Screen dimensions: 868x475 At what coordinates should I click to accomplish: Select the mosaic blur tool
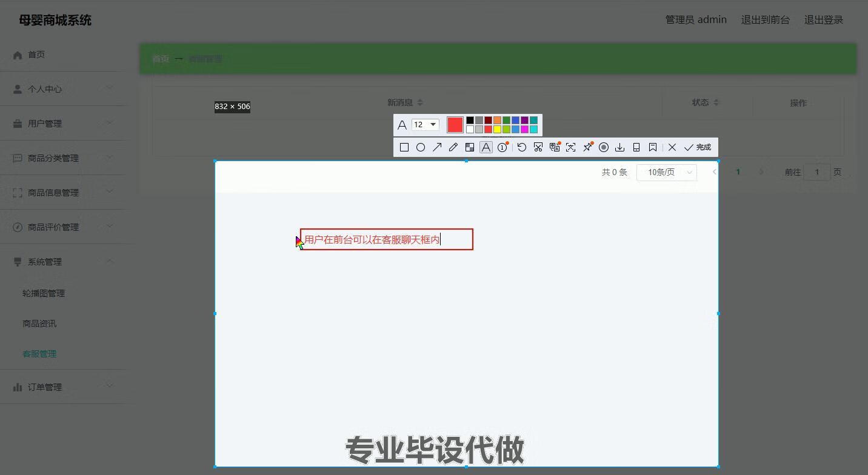tap(470, 147)
